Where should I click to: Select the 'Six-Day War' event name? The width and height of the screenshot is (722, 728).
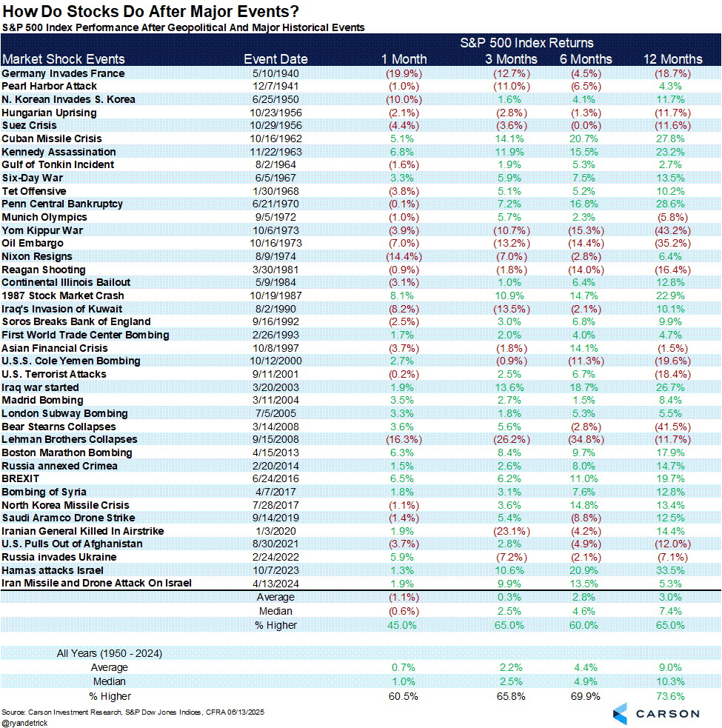click(x=33, y=178)
